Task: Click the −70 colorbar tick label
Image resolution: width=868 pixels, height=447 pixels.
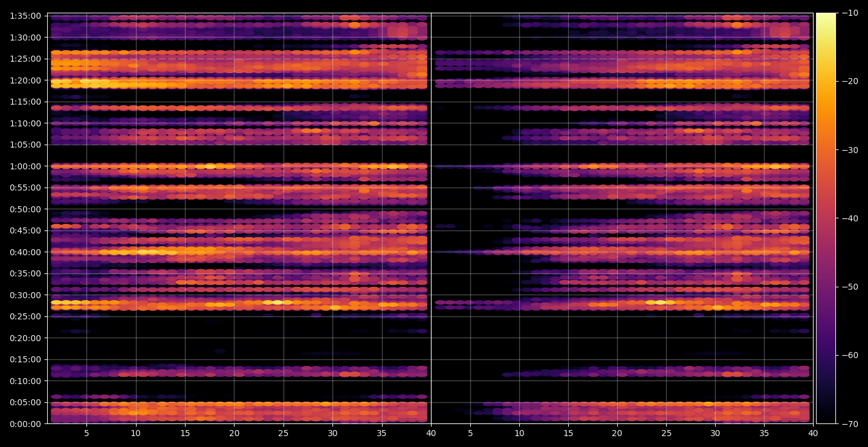Action: (x=850, y=424)
